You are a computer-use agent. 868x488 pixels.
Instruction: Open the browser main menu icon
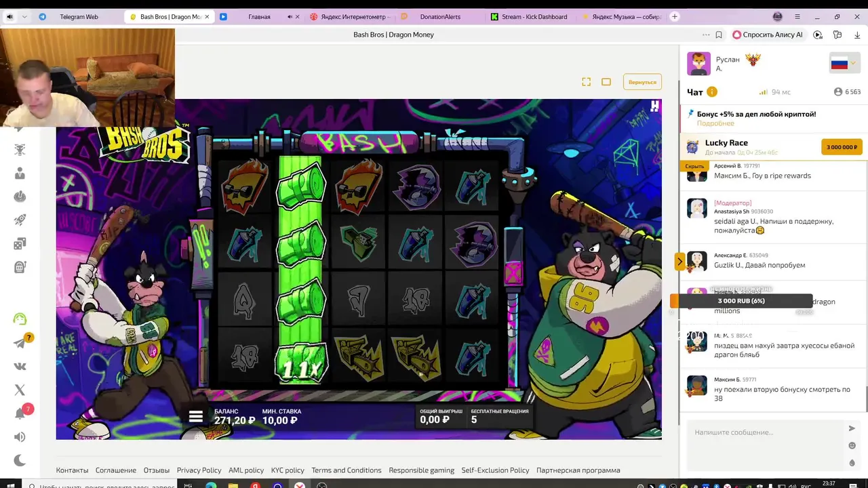797,17
